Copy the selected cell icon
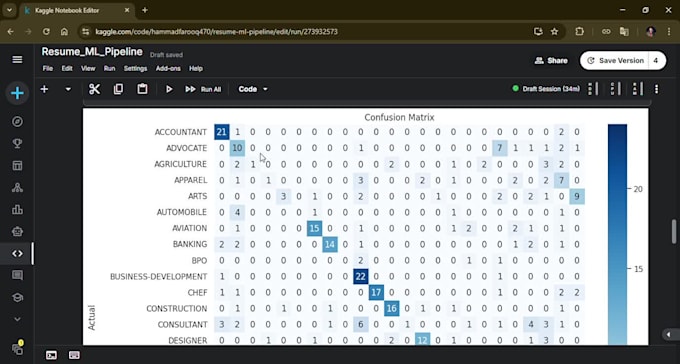This screenshot has height=364, width=680. [x=118, y=89]
